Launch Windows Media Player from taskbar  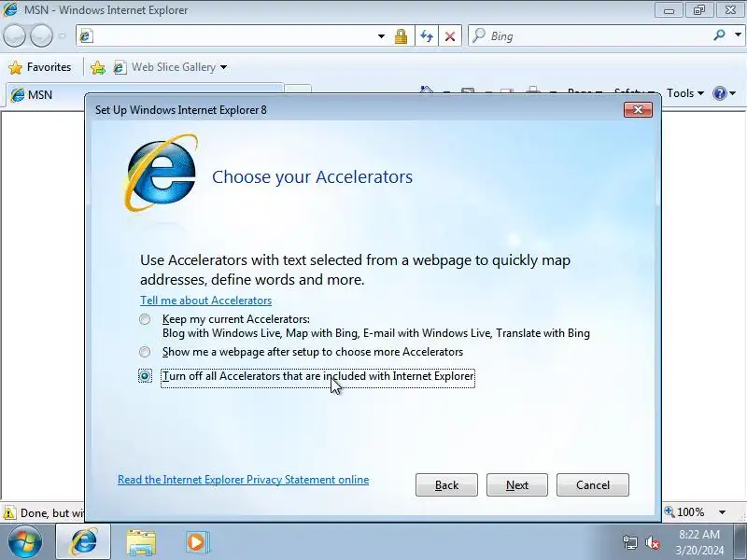pos(196,542)
